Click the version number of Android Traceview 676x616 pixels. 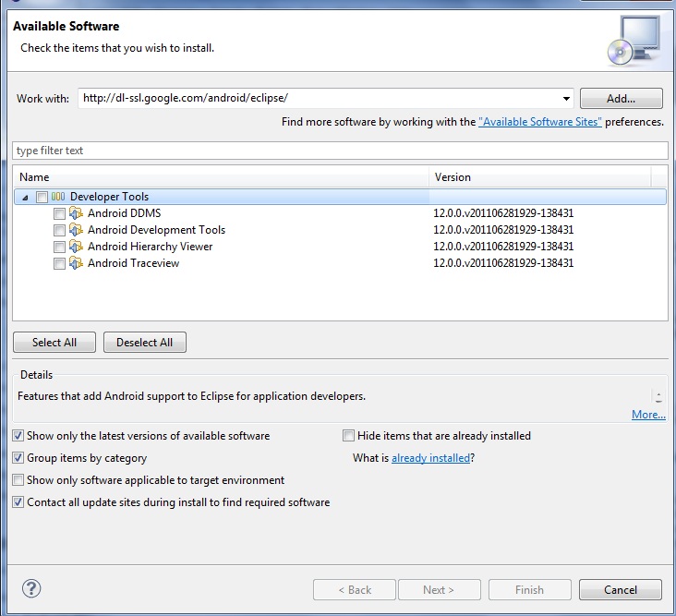pyautogui.click(x=503, y=263)
